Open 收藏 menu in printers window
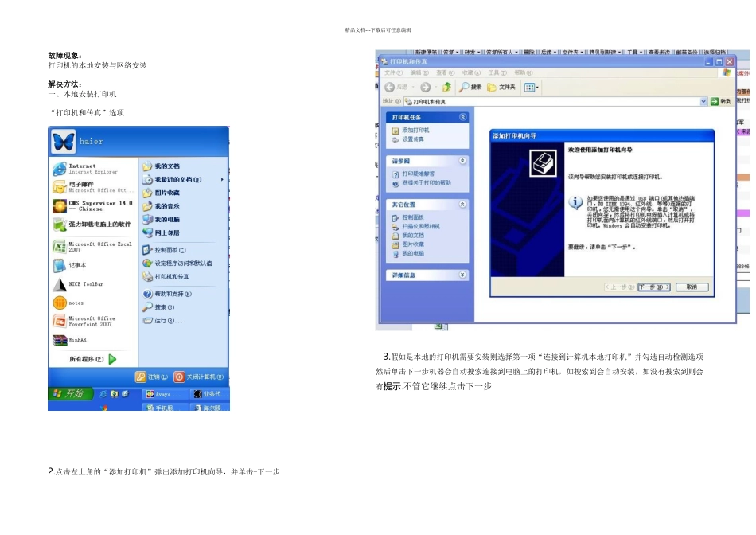The image size is (756, 535). 471,72
